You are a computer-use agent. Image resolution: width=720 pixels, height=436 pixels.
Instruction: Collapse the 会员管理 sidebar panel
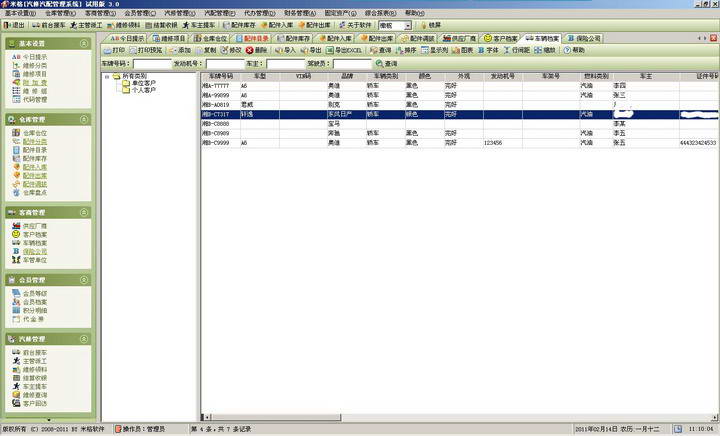pyautogui.click(x=84, y=279)
